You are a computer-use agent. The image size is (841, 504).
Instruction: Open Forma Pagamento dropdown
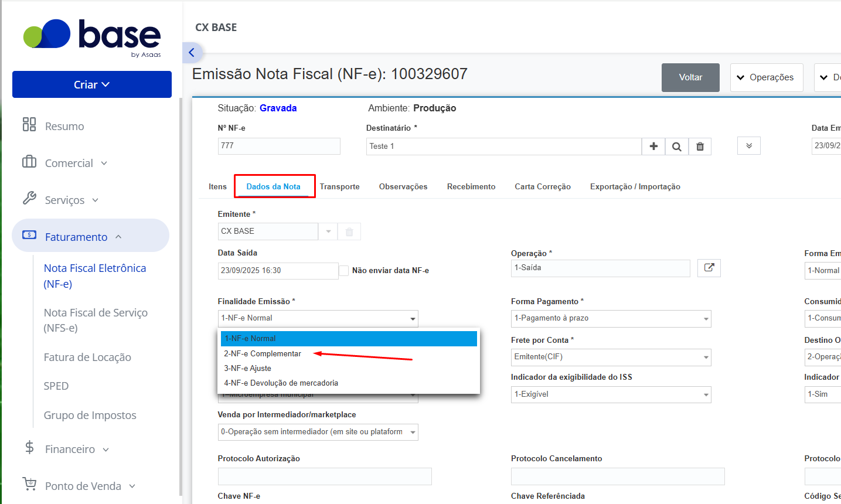[611, 318]
